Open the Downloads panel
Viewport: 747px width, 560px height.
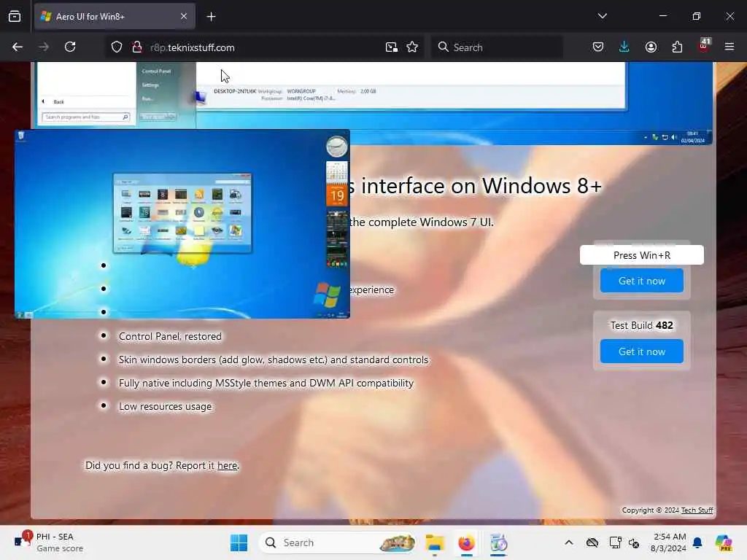(x=624, y=47)
